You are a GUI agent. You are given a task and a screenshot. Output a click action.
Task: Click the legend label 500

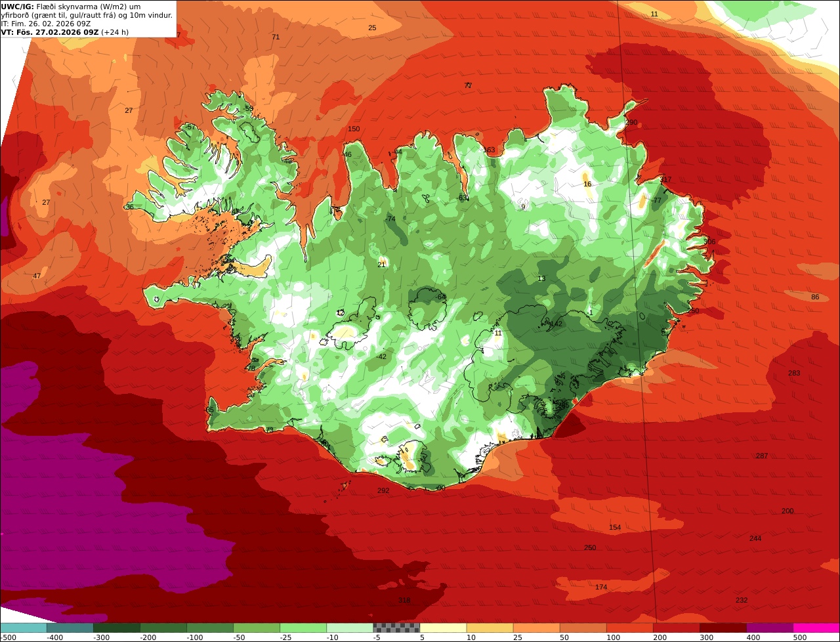(799, 637)
